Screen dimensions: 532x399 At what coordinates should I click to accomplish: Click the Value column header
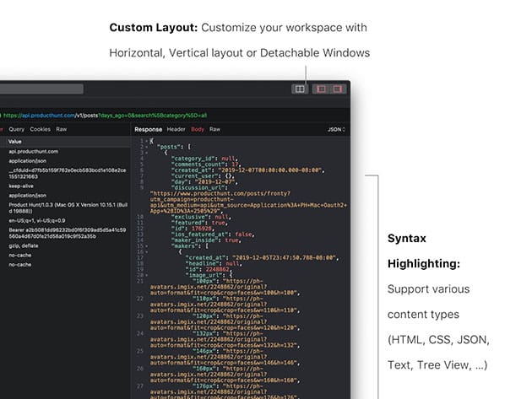tap(15, 141)
